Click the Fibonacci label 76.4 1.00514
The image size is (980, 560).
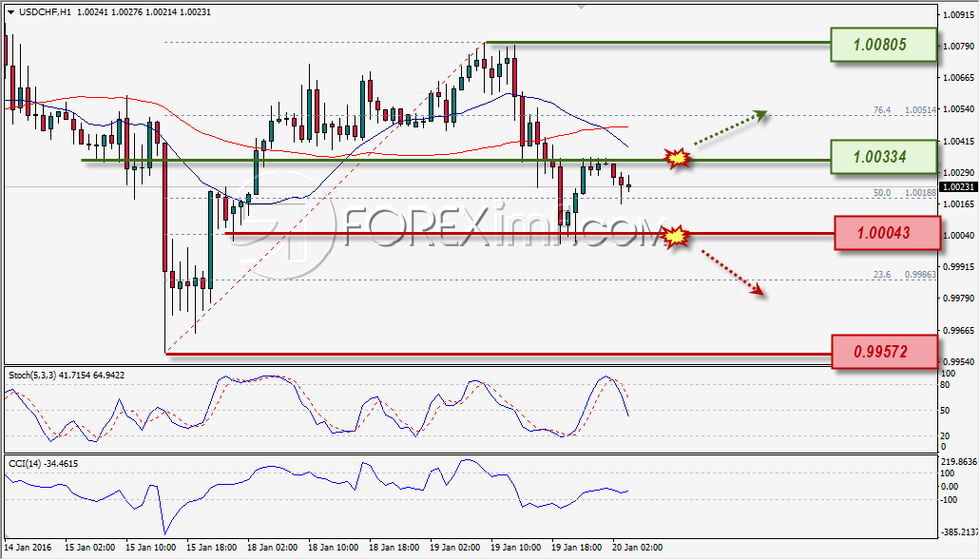904,110
